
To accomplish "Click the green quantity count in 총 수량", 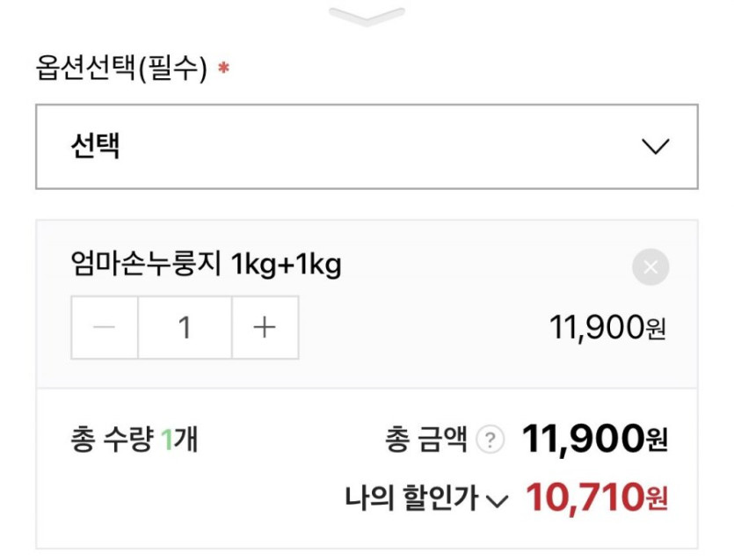I will point(167,439).
